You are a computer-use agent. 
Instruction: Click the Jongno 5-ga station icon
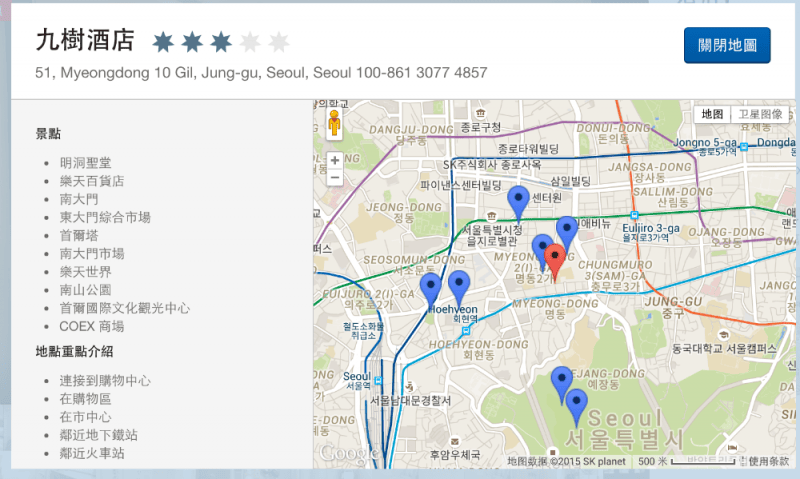click(x=744, y=147)
